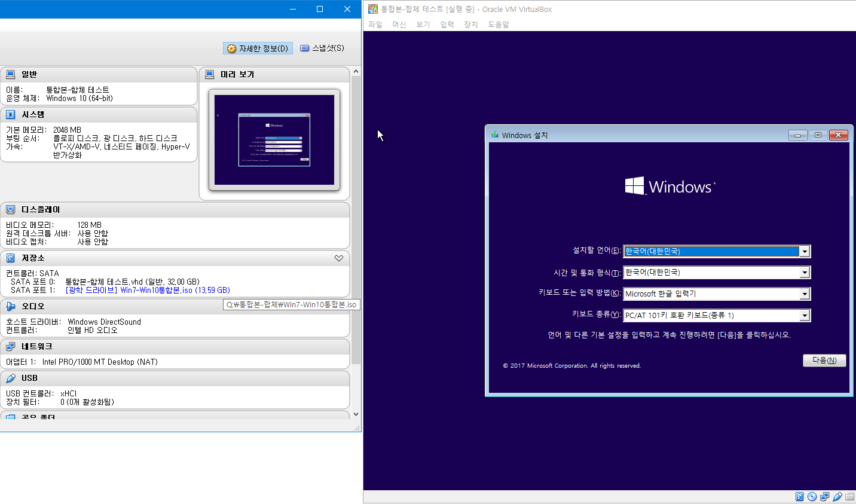Open the 시간 및 통화 형식 dropdown

(x=805, y=273)
